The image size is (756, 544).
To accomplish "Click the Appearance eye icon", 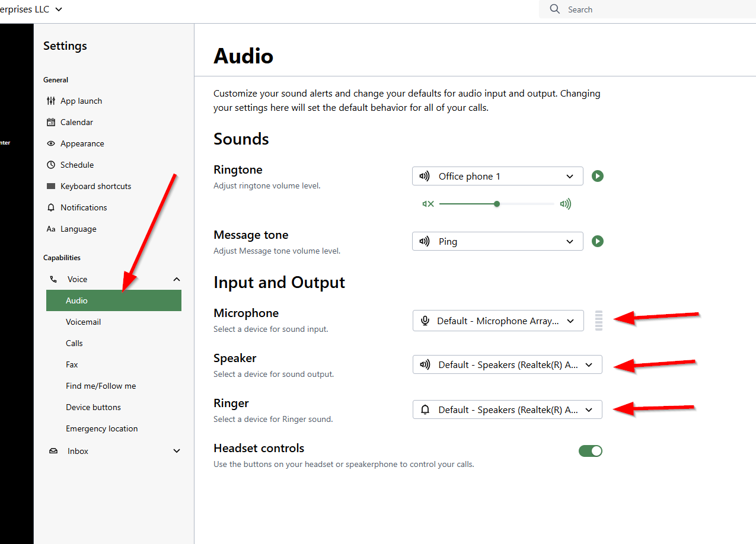I will pyautogui.click(x=51, y=143).
